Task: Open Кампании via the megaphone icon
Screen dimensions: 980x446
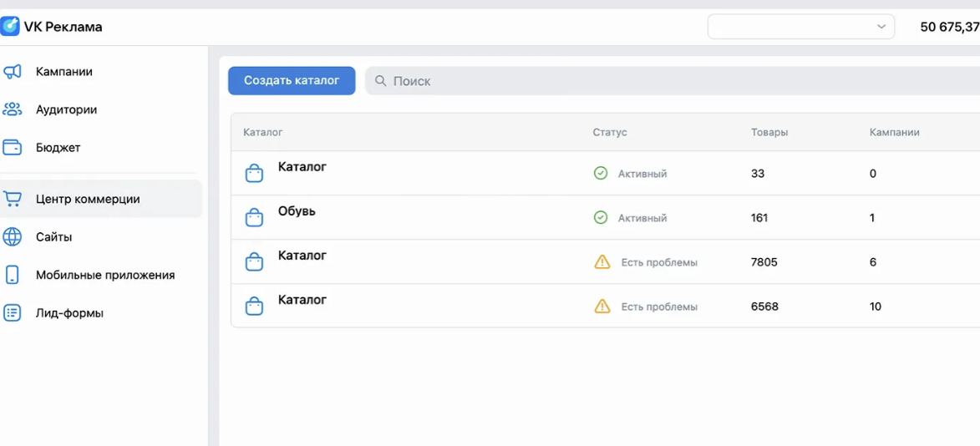Action: (x=13, y=72)
